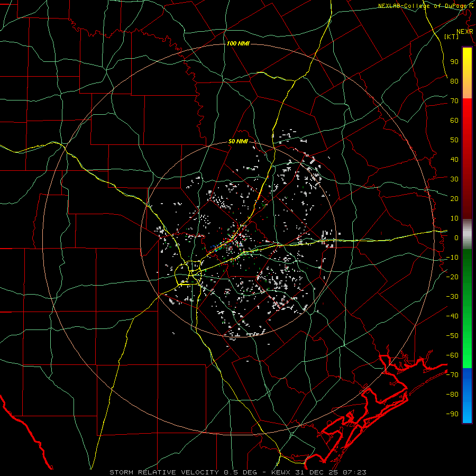Select the '-30' value on the velocity scale
The width and height of the screenshot is (476, 476).
452,297
